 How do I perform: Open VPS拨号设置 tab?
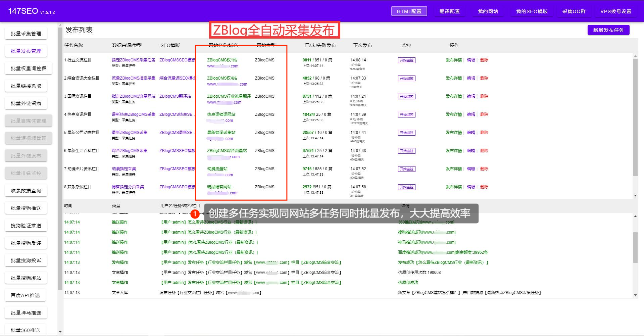(x=616, y=11)
